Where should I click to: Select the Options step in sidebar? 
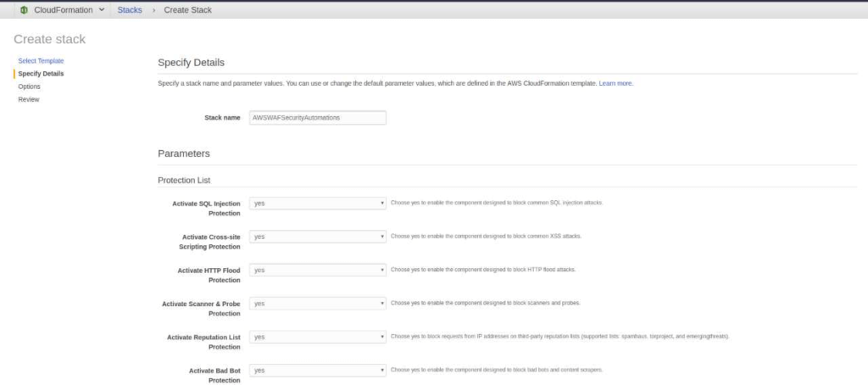click(30, 86)
